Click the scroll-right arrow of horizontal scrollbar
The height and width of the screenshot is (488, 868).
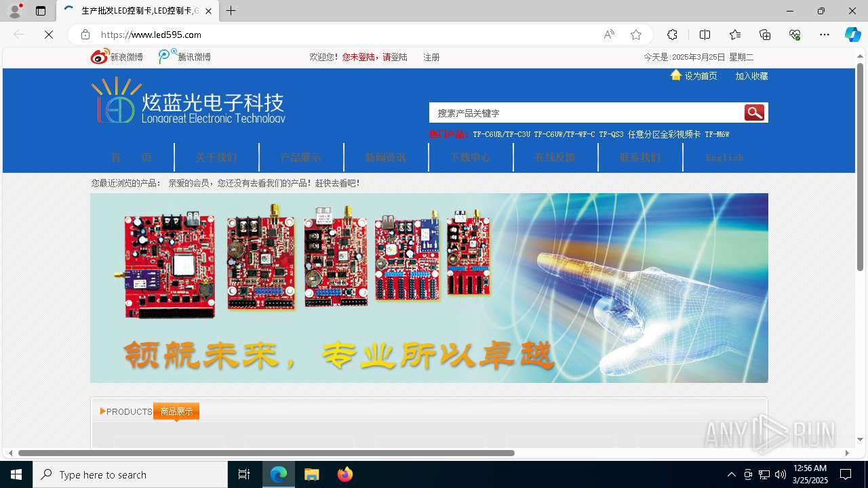coord(847,453)
